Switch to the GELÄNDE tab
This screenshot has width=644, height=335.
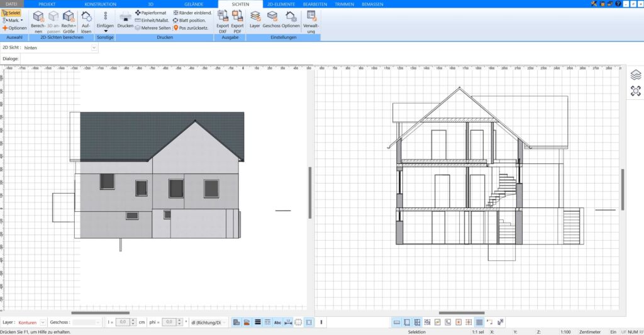click(194, 4)
